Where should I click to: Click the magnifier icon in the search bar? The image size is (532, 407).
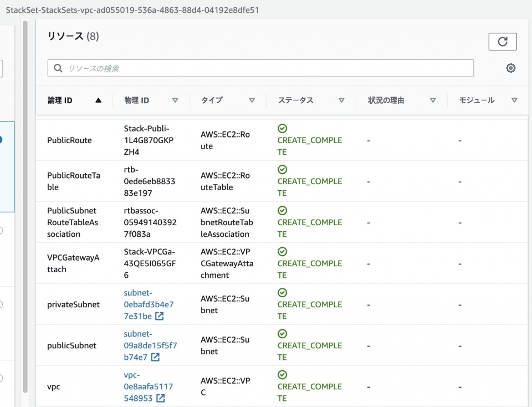(x=58, y=68)
